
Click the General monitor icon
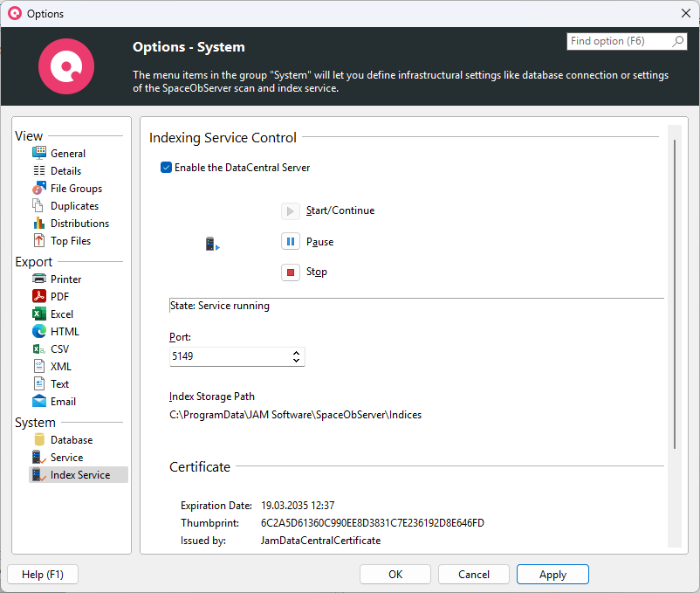39,153
